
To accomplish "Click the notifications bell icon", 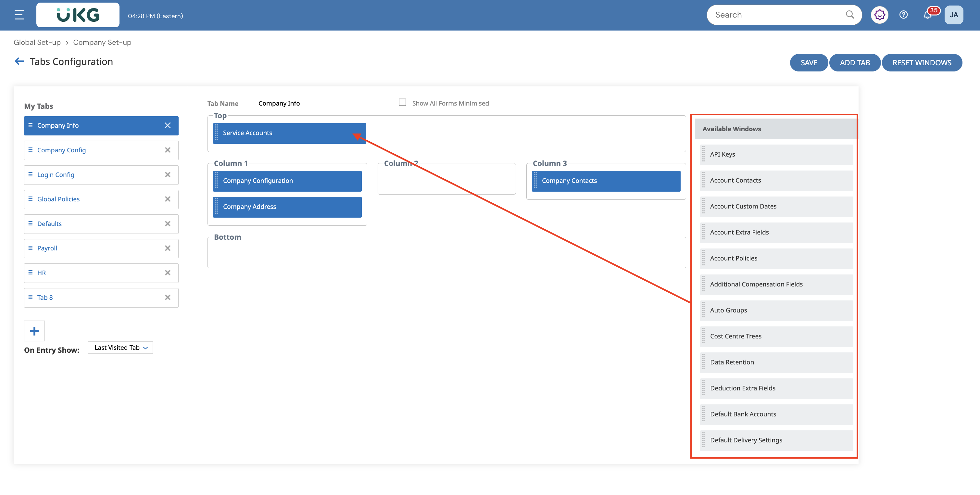I will (x=927, y=15).
